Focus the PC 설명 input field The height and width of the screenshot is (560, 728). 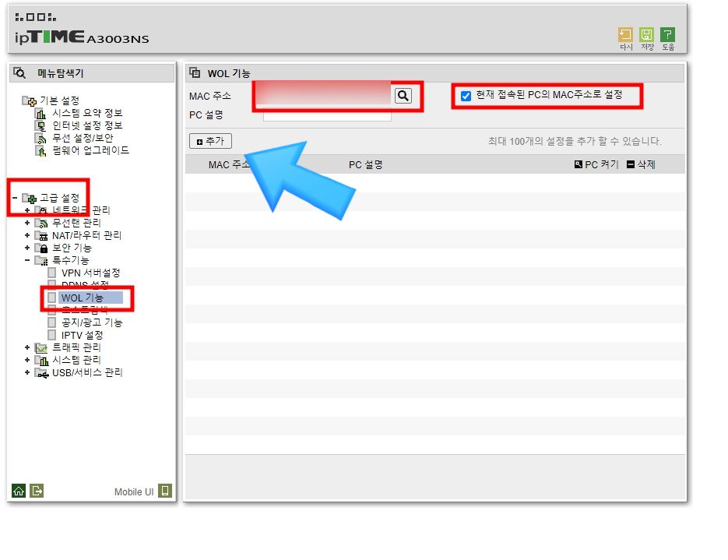point(327,115)
